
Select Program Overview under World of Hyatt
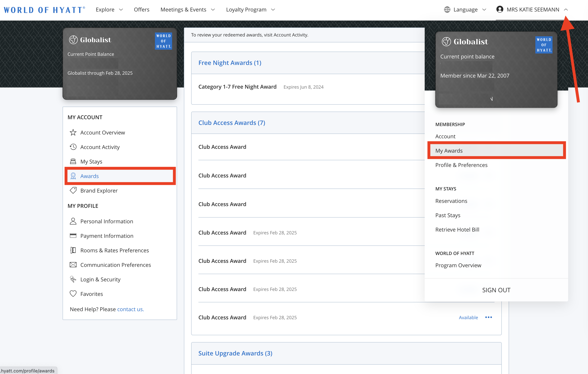[458, 266]
